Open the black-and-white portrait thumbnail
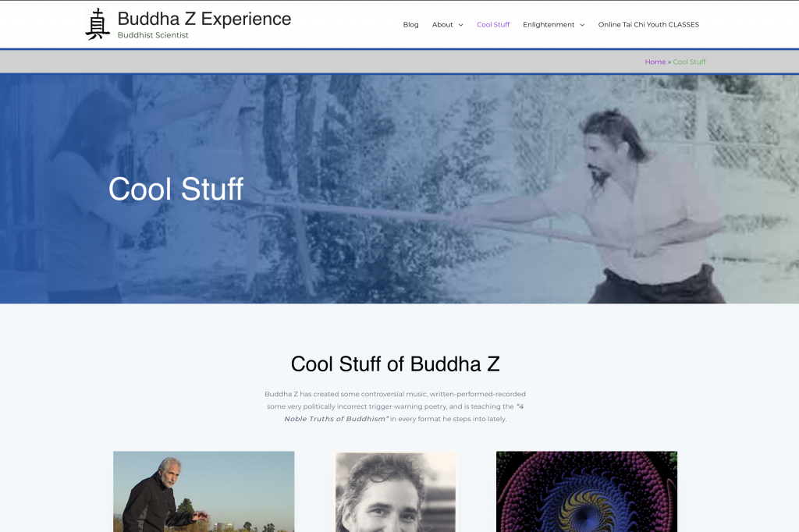799x532 pixels. 396,491
